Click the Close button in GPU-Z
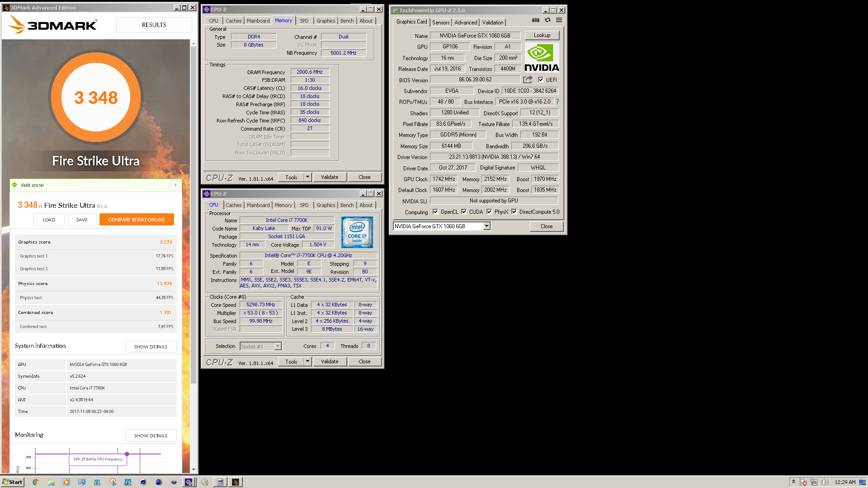The image size is (868, 488). pyautogui.click(x=547, y=226)
